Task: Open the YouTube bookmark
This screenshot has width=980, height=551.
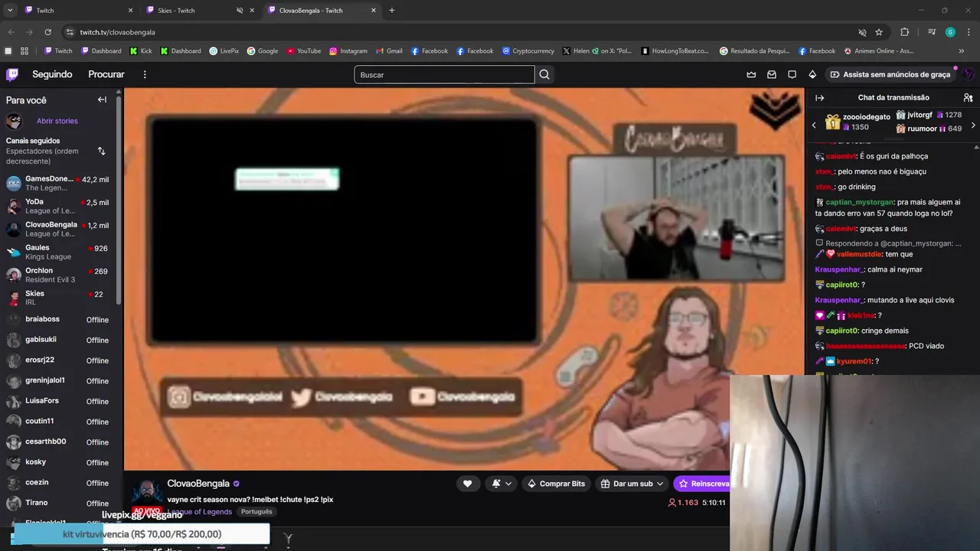Action: point(304,51)
